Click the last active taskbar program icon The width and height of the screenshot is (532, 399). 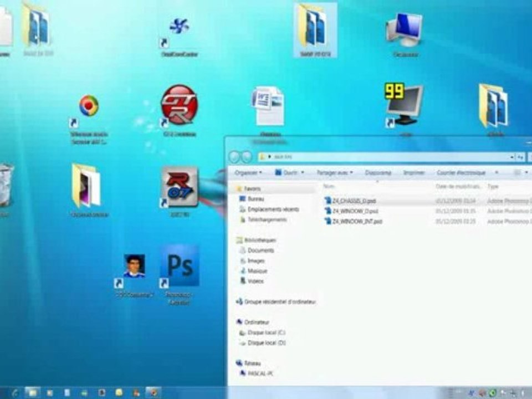click(154, 392)
